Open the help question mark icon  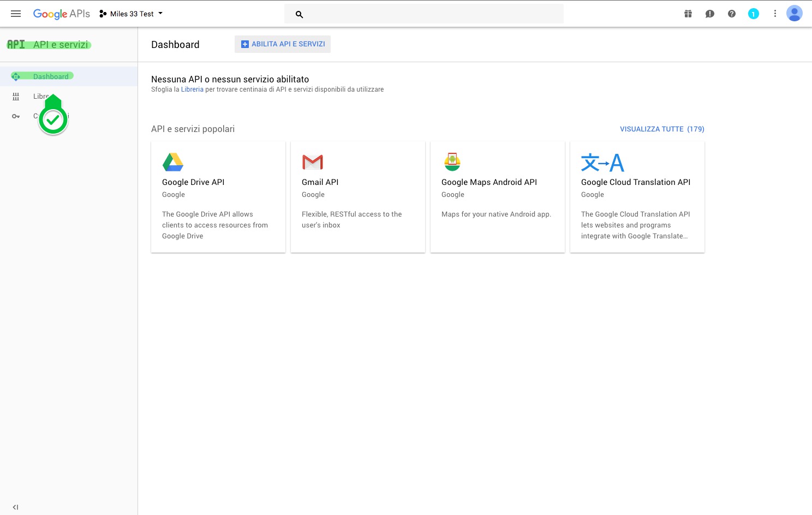click(732, 14)
